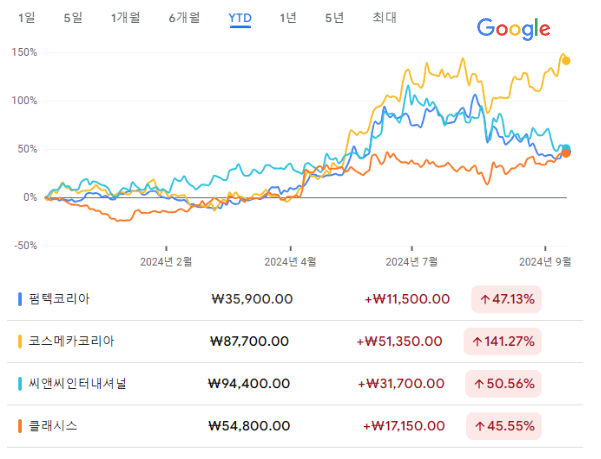Click the 141.27% gain badge
The height and width of the screenshot is (459, 601).
(x=502, y=341)
